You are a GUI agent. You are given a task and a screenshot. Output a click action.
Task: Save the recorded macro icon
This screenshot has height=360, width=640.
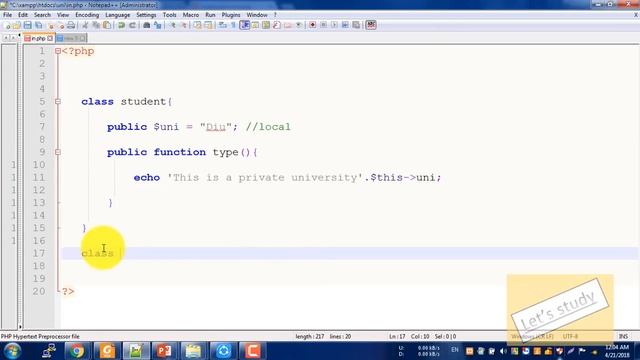(356, 25)
